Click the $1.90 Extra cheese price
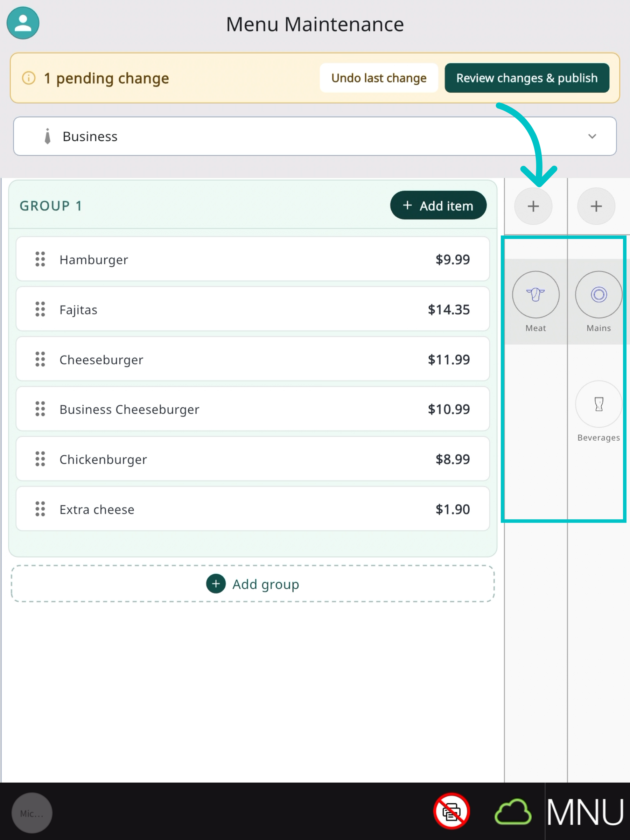This screenshot has width=630, height=840. pyautogui.click(x=452, y=509)
